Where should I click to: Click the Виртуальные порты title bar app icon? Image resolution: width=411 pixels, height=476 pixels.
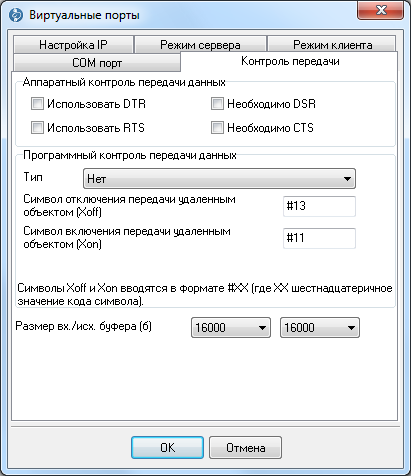pos(16,15)
